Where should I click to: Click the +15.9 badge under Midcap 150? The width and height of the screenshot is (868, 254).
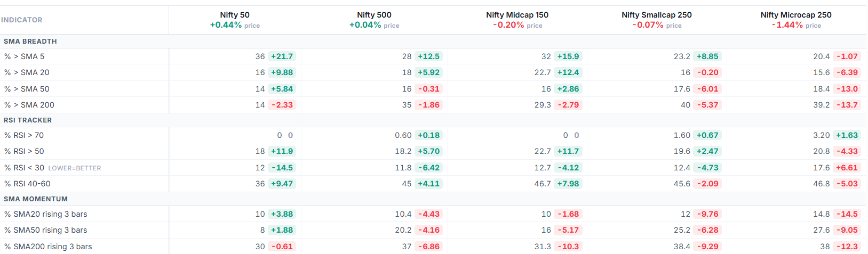click(x=568, y=56)
